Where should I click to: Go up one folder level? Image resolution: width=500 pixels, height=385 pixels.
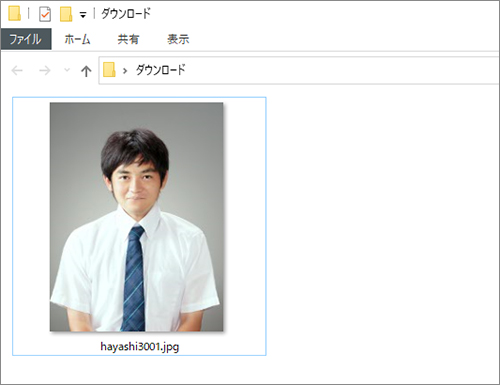click(x=86, y=71)
